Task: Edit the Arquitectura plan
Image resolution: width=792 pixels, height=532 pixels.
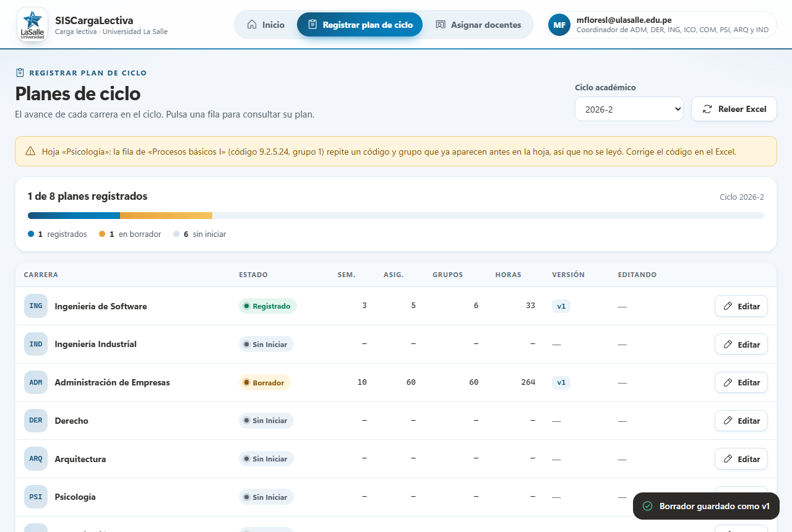Action: pos(741,459)
